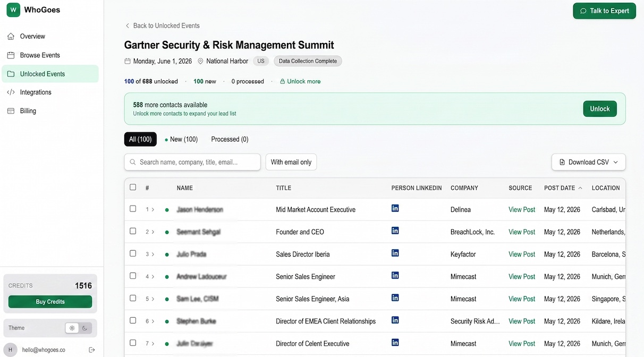Open LinkedIn icon for Director of Celent Executive row
The image size is (644, 357).
pos(395,342)
